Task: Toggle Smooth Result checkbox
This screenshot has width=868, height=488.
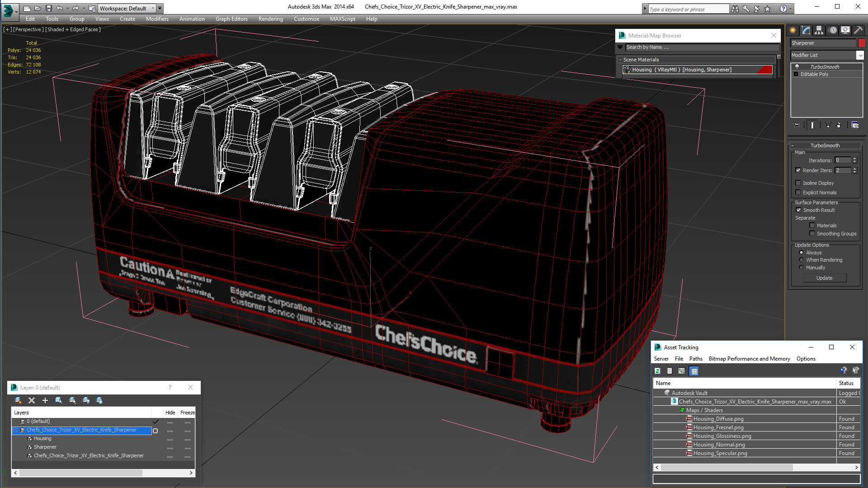Action: coord(799,210)
